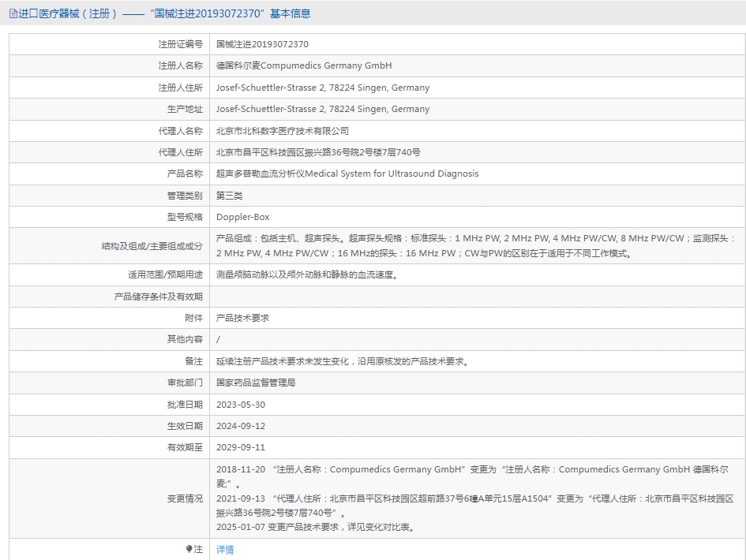Screen dimensions: 746x560
Task: Click the bulb icon beside 注
Action: click(x=189, y=549)
